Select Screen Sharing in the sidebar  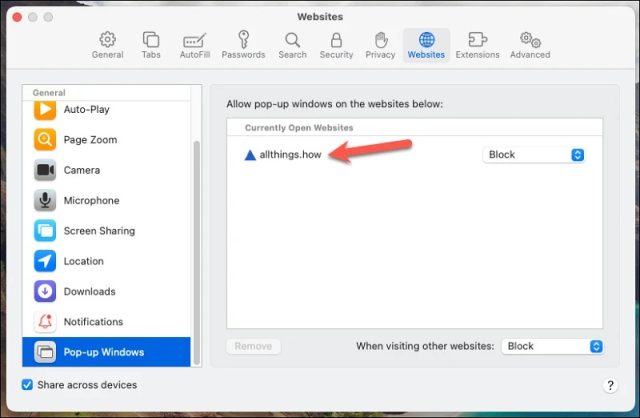107,231
